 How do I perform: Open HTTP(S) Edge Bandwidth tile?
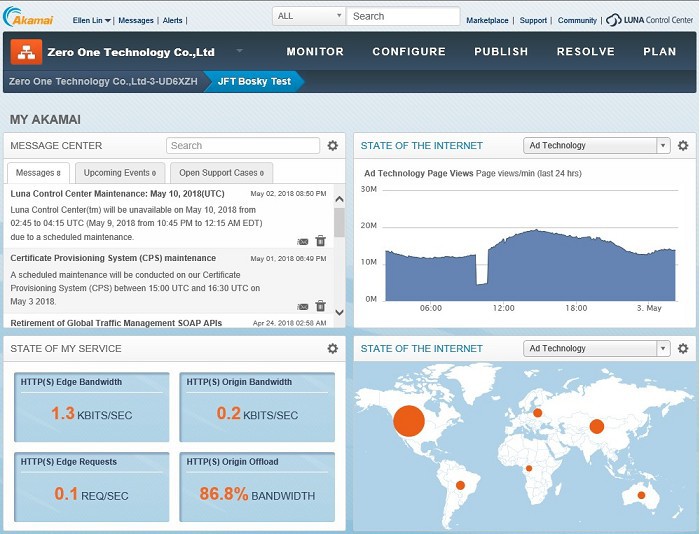[92, 407]
